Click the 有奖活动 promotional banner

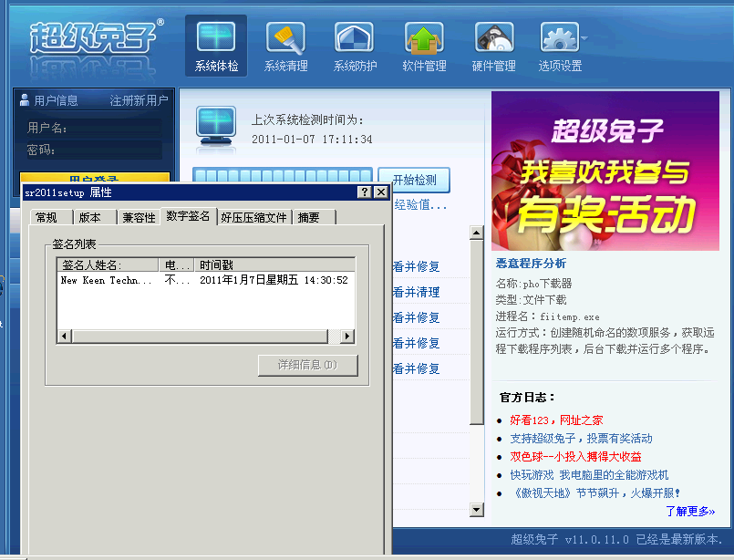pos(605,171)
